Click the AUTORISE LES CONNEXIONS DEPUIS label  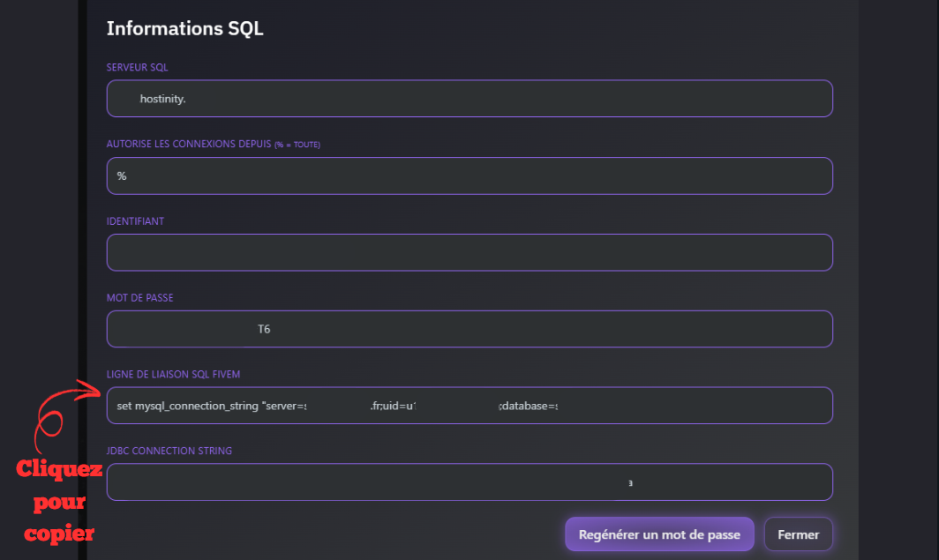[188, 145]
